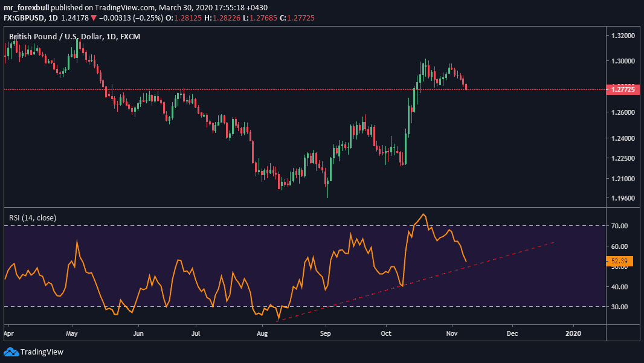Click the May label on the time axis
This screenshot has height=363, width=644.
tap(72, 333)
